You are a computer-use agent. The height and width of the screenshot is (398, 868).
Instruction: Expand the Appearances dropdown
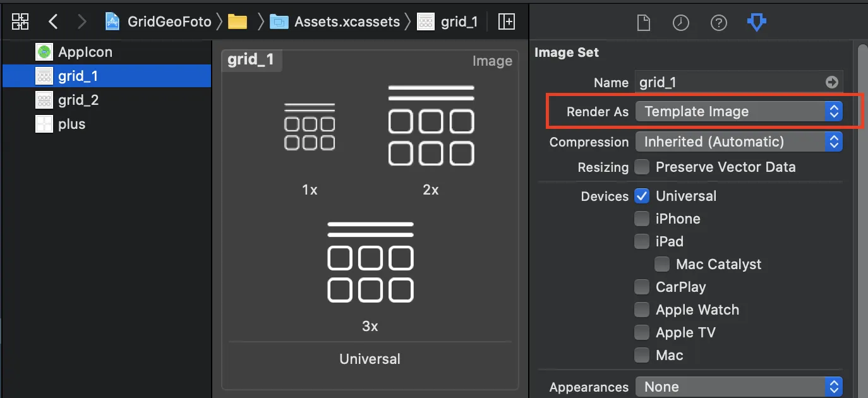(x=738, y=387)
